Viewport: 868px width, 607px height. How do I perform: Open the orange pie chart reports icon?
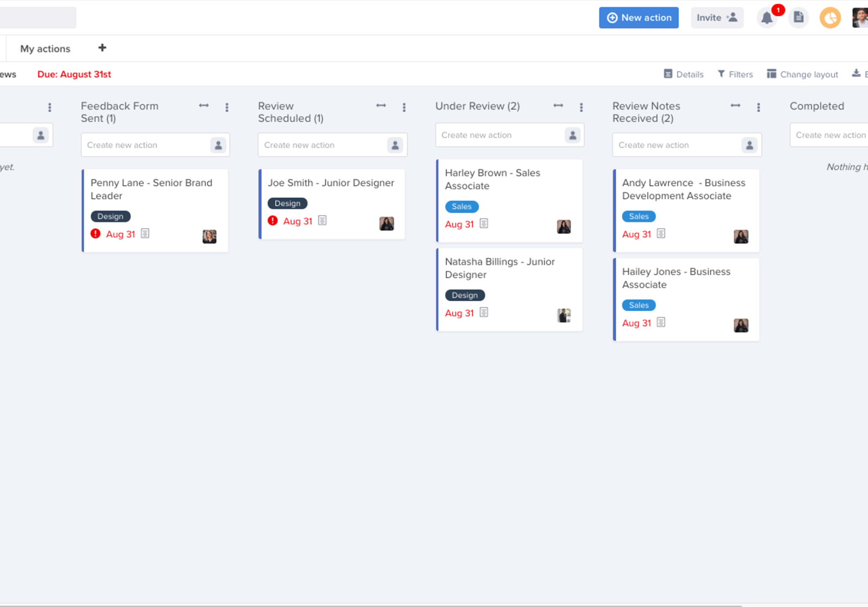tap(830, 18)
